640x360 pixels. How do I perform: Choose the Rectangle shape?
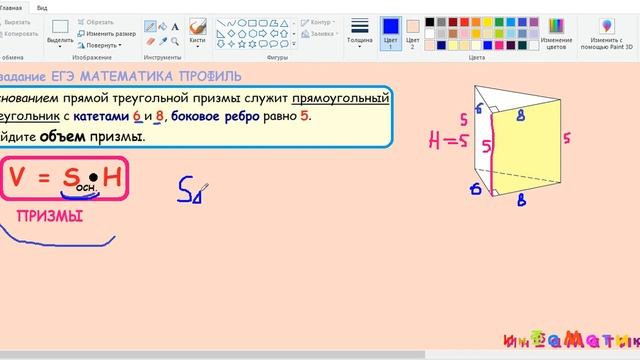253,23
